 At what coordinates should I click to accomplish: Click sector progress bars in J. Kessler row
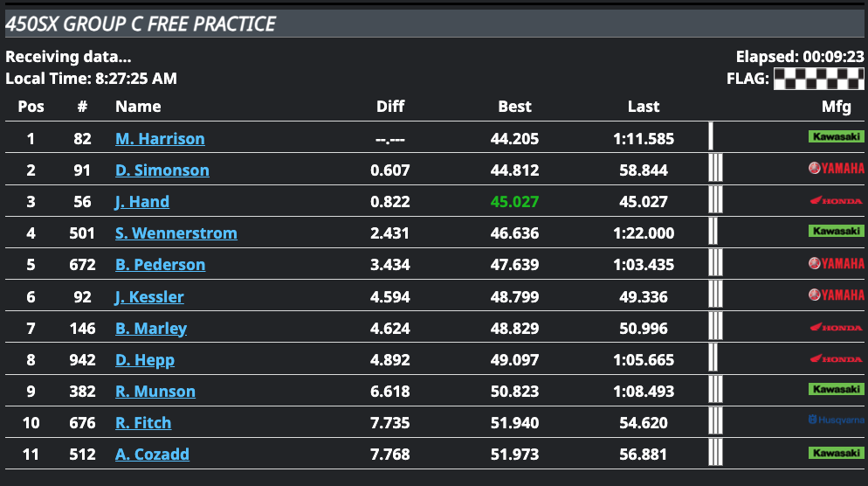(x=715, y=296)
